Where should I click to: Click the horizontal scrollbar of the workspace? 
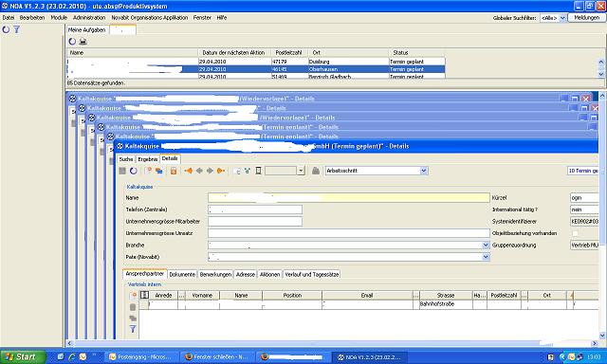point(332,343)
